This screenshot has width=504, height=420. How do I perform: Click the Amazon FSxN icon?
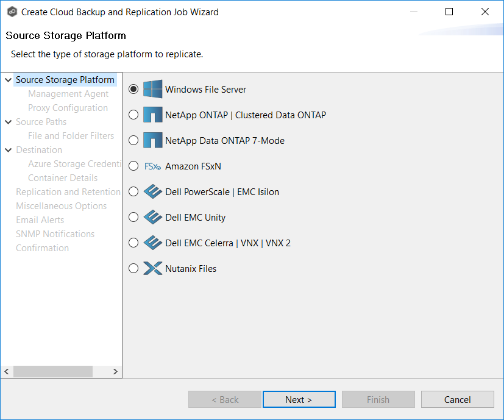point(152,165)
